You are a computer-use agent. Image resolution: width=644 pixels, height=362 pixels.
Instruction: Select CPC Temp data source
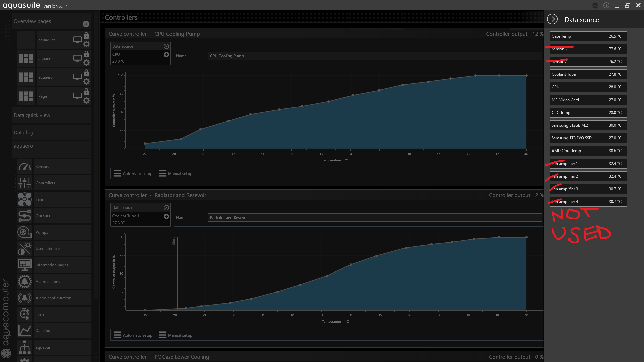click(x=588, y=113)
